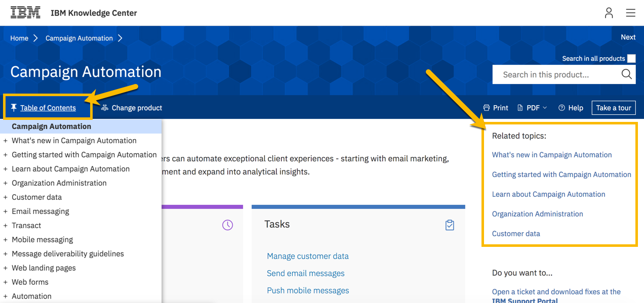
Task: Select Web landing pages in contents tree
Action: (44, 268)
